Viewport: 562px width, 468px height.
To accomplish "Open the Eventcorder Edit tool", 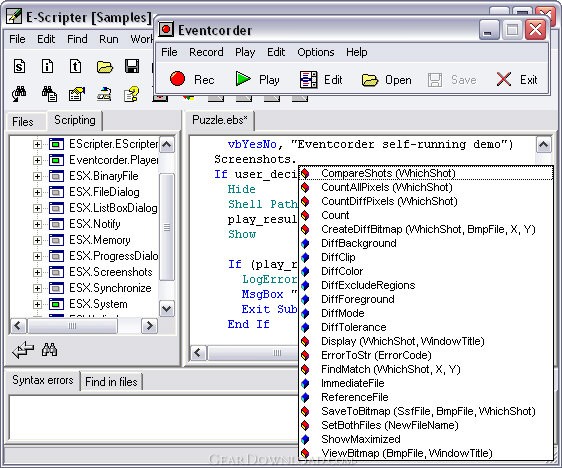I will pos(308,80).
